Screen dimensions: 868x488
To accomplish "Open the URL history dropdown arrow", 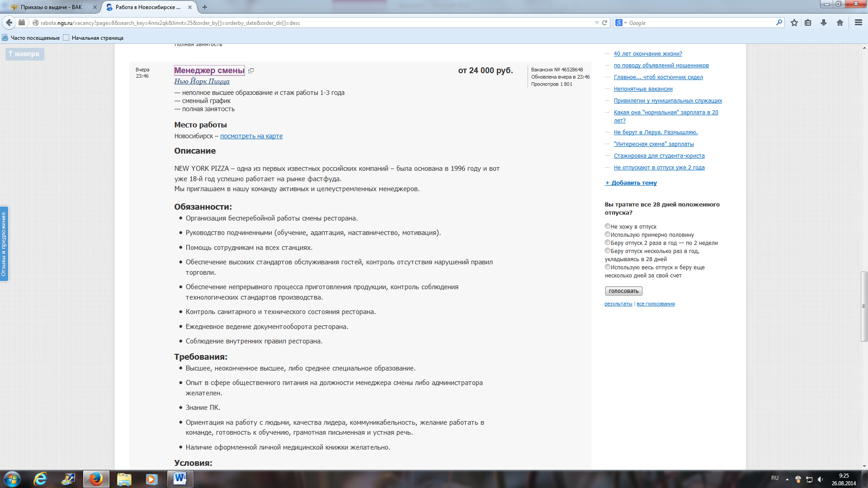I will click(597, 23).
